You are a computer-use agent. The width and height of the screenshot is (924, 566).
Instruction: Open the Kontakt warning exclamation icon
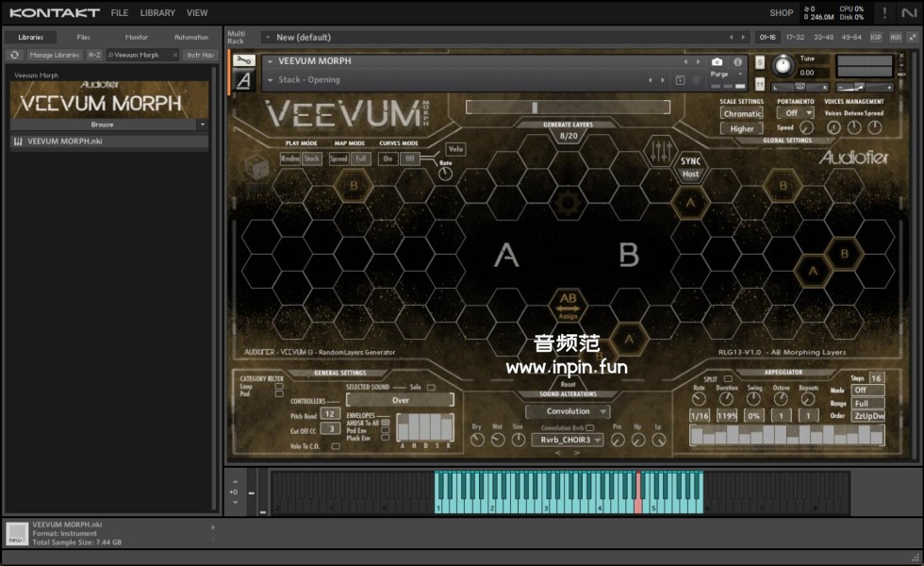click(x=884, y=12)
